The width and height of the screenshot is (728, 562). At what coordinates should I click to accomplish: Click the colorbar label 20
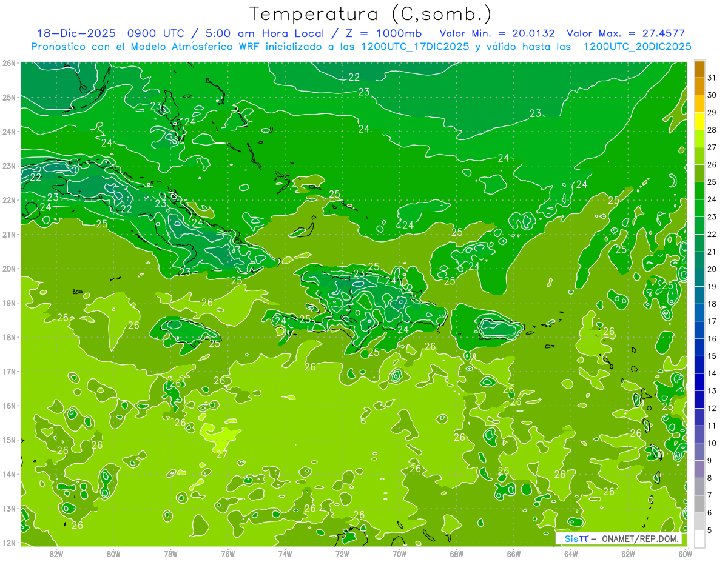712,269
